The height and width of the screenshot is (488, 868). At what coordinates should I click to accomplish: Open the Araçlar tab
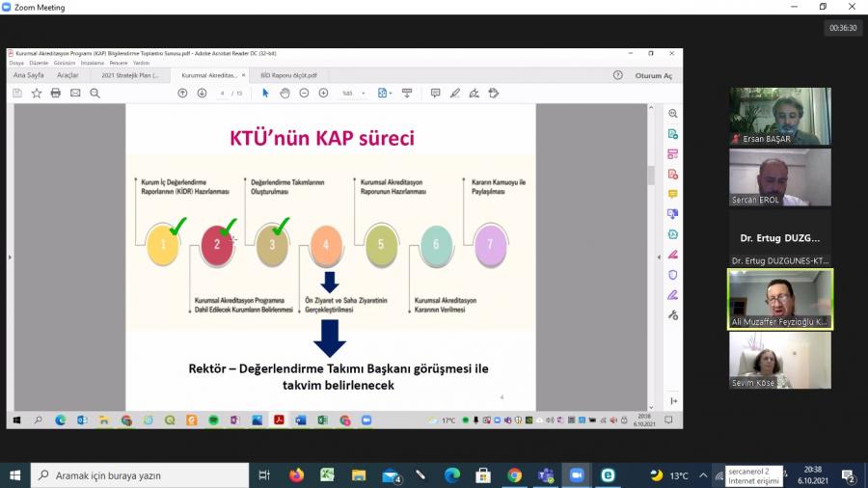click(x=68, y=75)
